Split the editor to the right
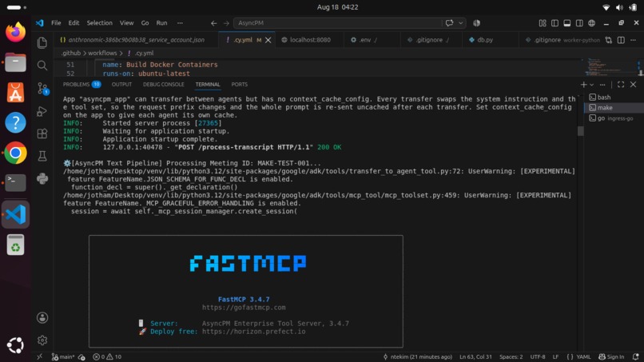Viewport: 644px width, 362px height. [621, 40]
